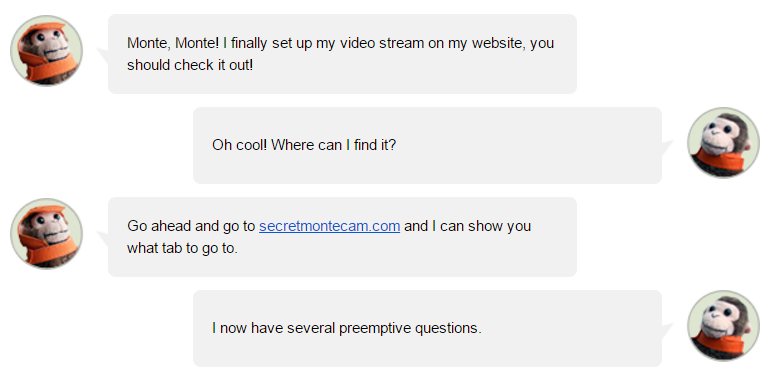This screenshot has height=381, width=773.
Task: Open the secretmontecam.com link
Action: [329, 226]
